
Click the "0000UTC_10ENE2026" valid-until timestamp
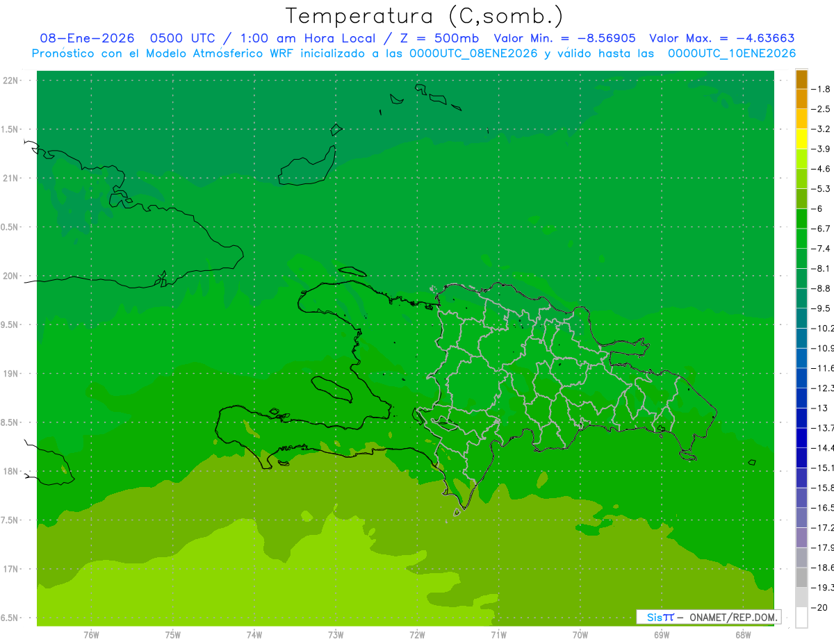(x=732, y=53)
